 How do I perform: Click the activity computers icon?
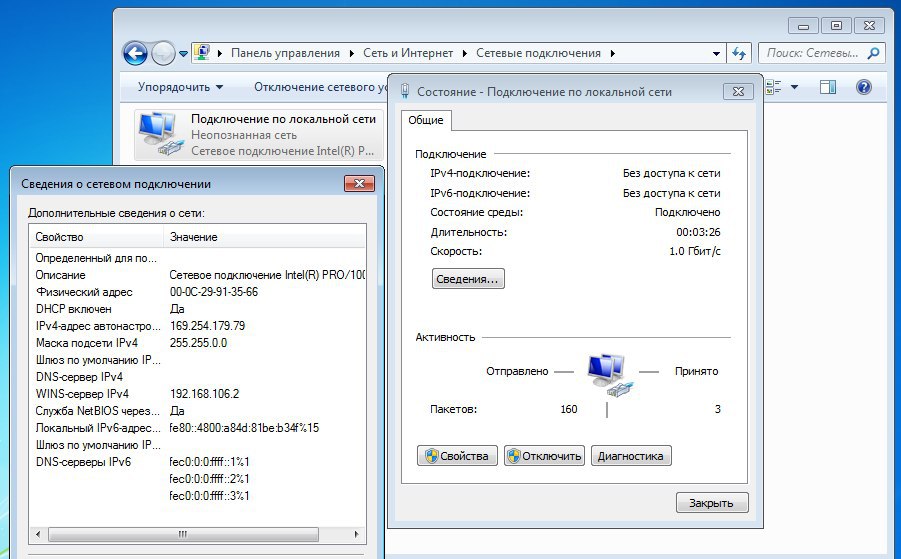point(609,375)
